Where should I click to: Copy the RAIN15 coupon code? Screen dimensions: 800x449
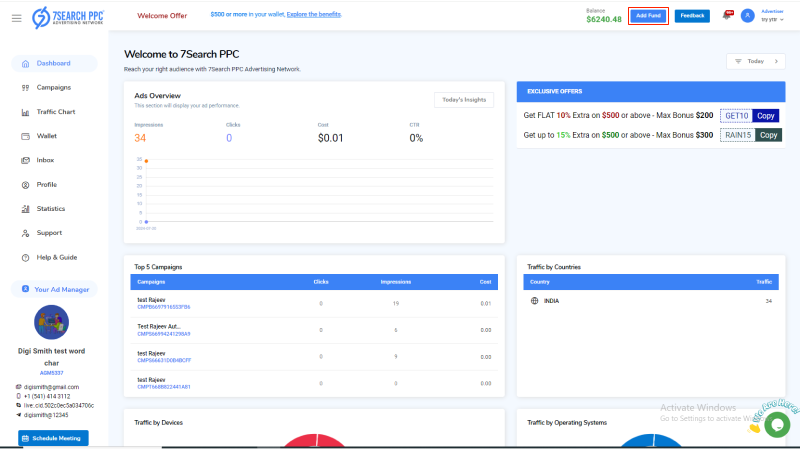click(768, 135)
